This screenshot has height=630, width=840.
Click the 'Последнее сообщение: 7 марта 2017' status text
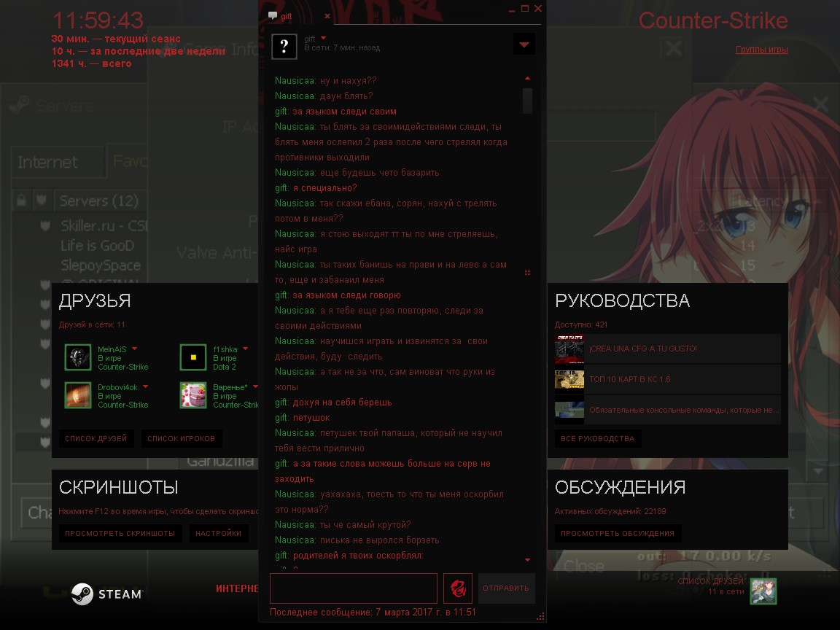click(373, 612)
